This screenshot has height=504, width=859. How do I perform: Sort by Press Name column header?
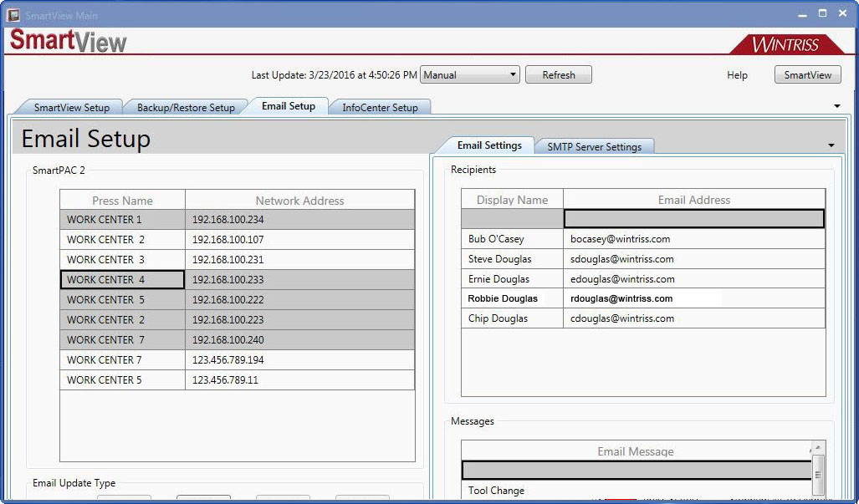[x=122, y=201]
